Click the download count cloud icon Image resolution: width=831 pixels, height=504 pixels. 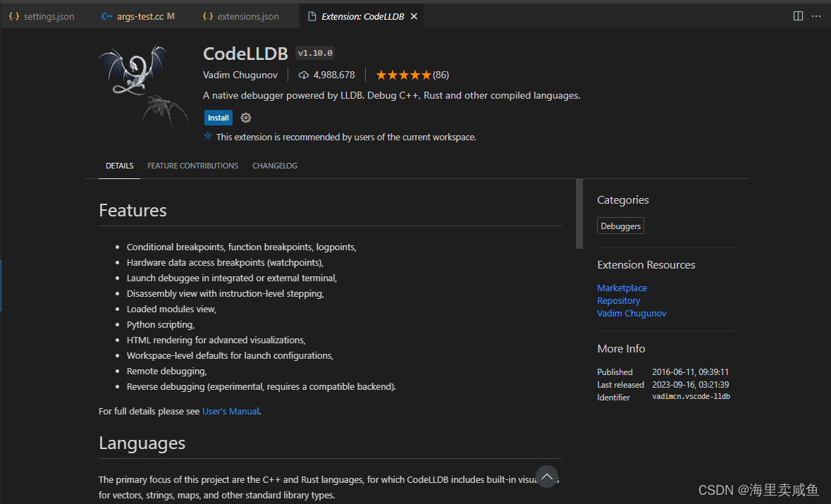(x=304, y=75)
